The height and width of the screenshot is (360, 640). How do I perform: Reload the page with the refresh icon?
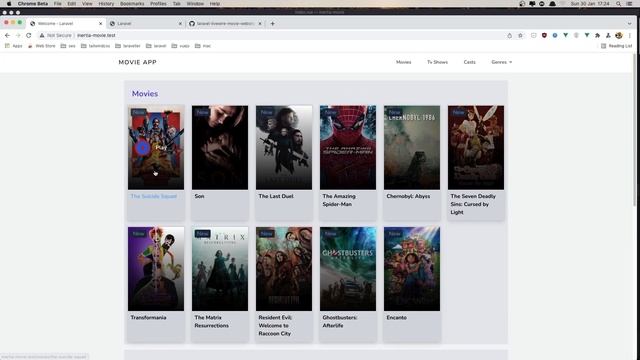coord(29,36)
